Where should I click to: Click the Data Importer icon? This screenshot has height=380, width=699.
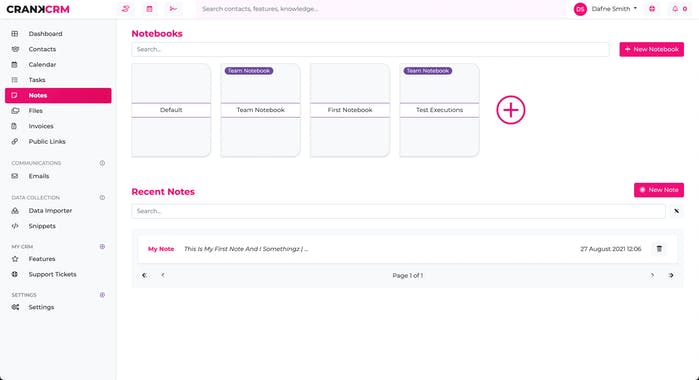click(x=15, y=211)
